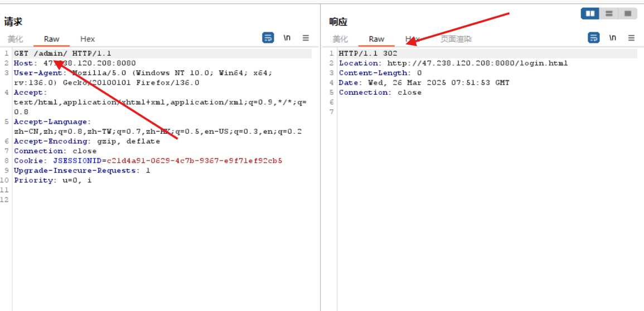Open the request panel hamburger menu

tap(306, 38)
